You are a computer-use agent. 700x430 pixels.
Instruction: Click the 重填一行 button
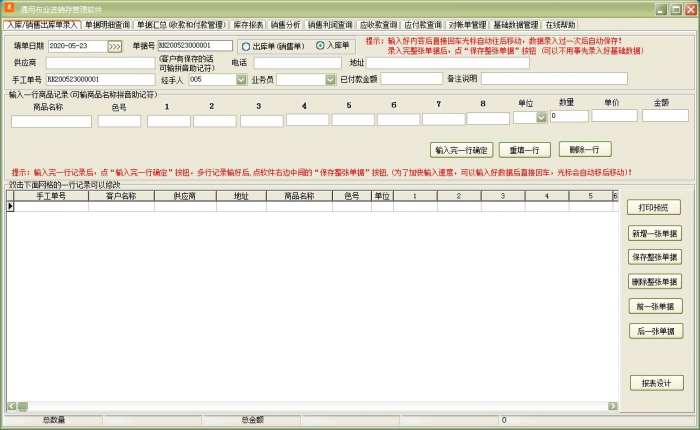click(525, 150)
